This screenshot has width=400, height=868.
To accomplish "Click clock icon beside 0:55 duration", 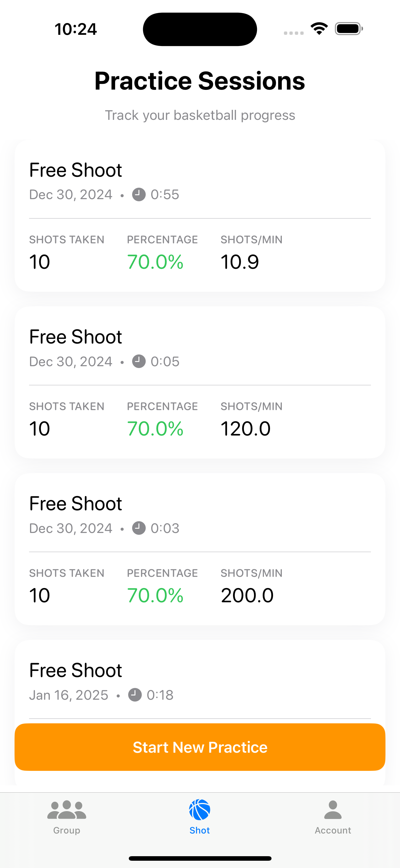I will [x=138, y=194].
